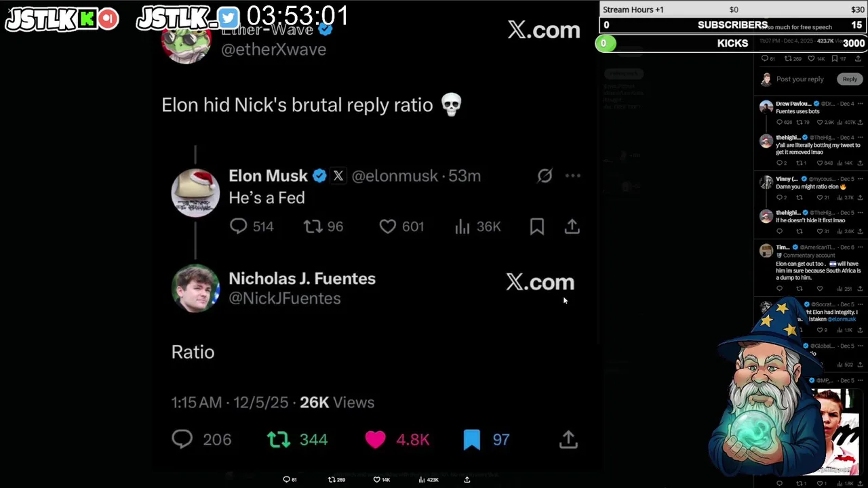
Task: Like Elon Musk's "He's a Fed" tweet
Action: coord(387,226)
